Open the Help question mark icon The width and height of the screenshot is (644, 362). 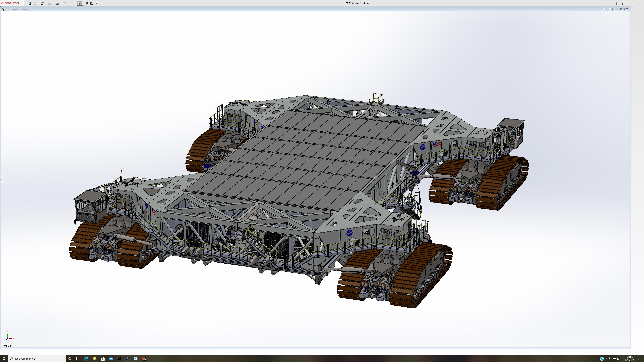(622, 3)
